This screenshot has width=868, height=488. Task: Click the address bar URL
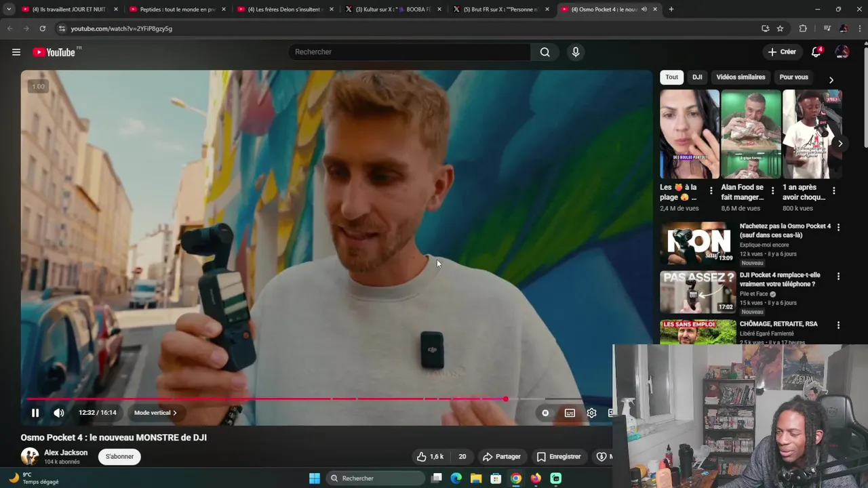(121, 28)
